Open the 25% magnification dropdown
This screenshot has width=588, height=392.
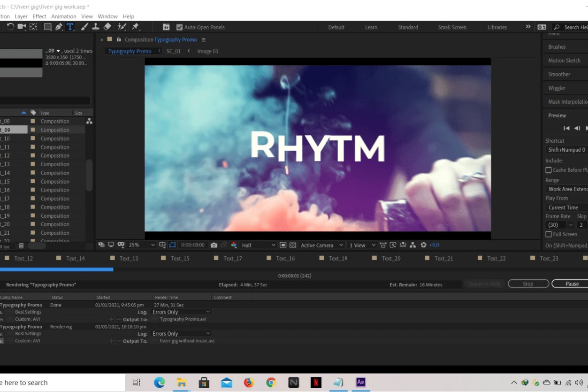(x=141, y=245)
